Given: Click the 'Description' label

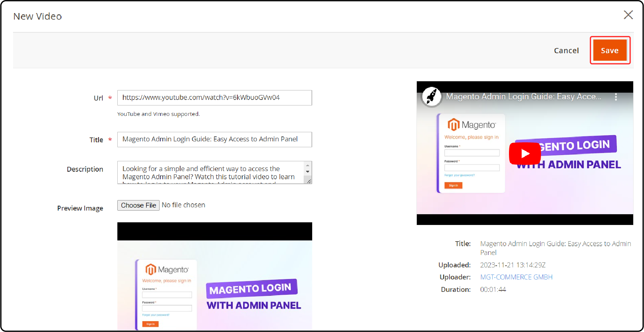Looking at the screenshot, I should pos(85,169).
